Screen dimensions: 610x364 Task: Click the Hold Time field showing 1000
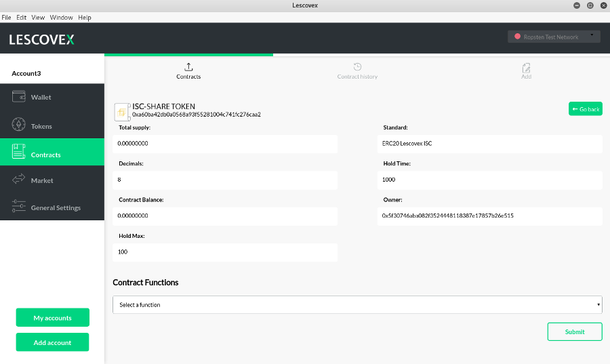click(490, 180)
